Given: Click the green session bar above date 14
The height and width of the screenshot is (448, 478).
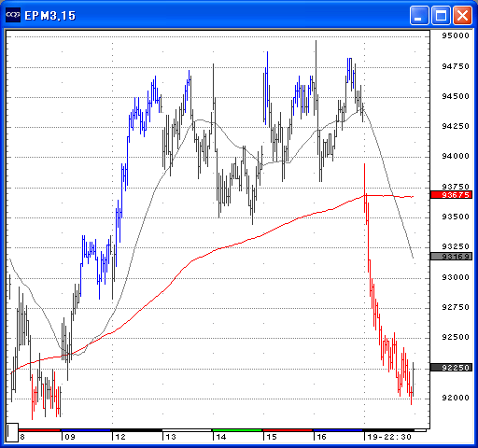Looking at the screenshot, I should click(237, 430).
